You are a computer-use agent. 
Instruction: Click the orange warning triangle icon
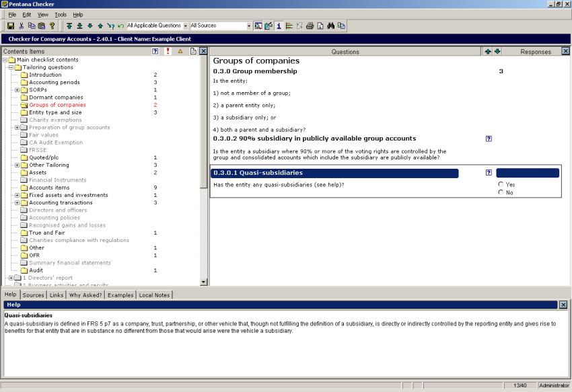[180, 51]
